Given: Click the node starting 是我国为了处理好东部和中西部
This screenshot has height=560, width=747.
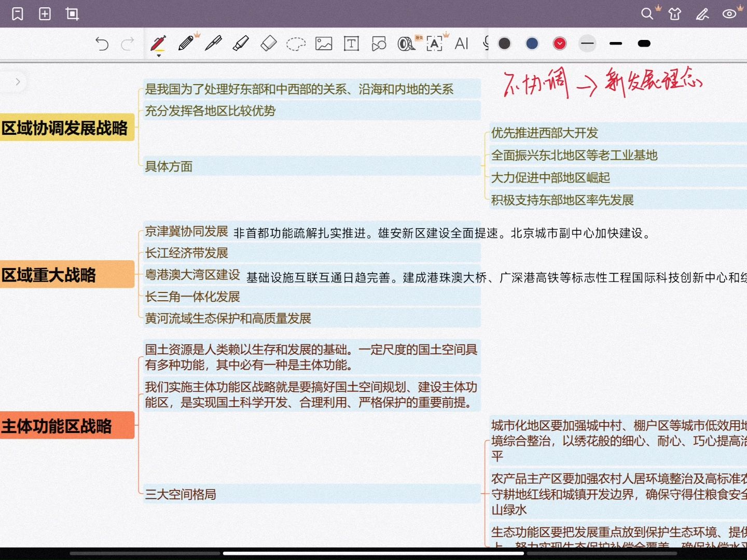Looking at the screenshot, I should coord(311,89).
